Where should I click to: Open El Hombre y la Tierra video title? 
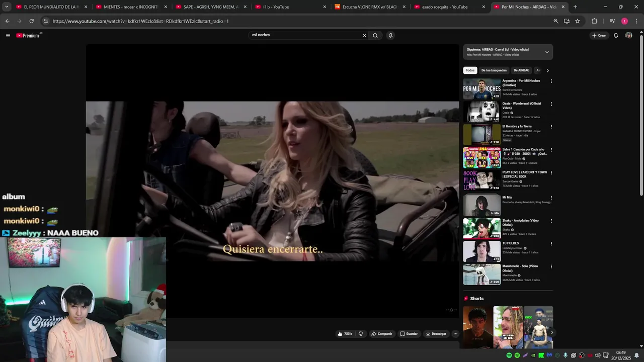[517, 126]
